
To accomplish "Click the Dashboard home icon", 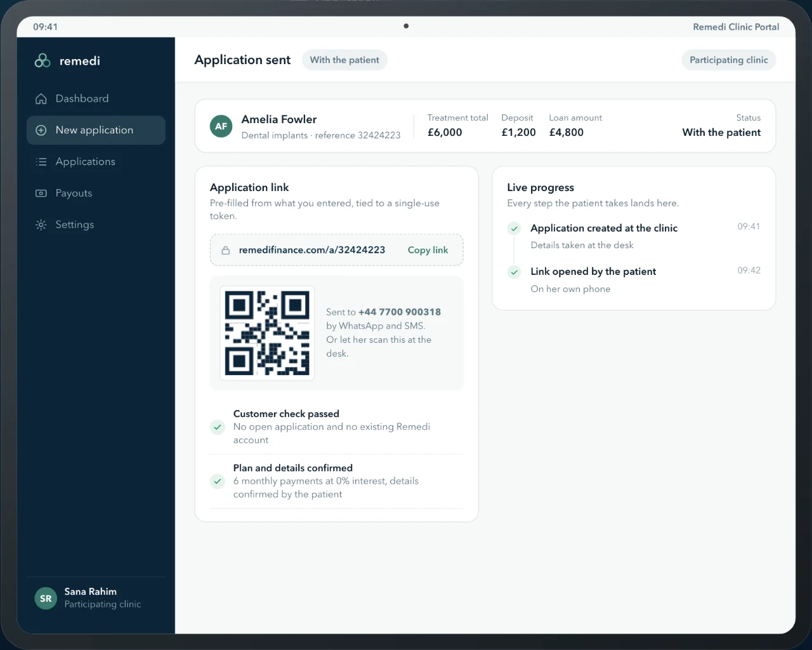I will [x=41, y=98].
